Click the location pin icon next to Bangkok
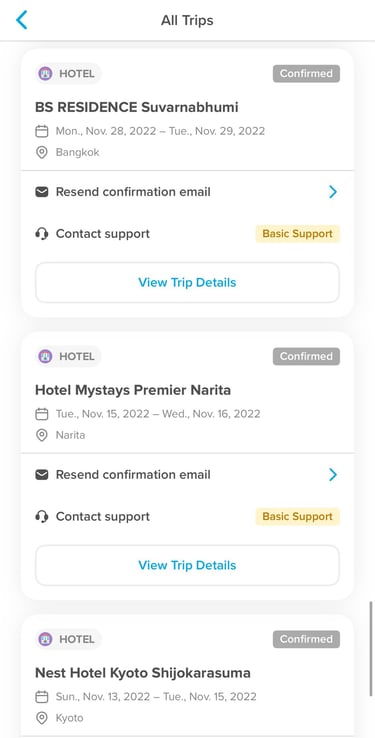 tap(42, 152)
